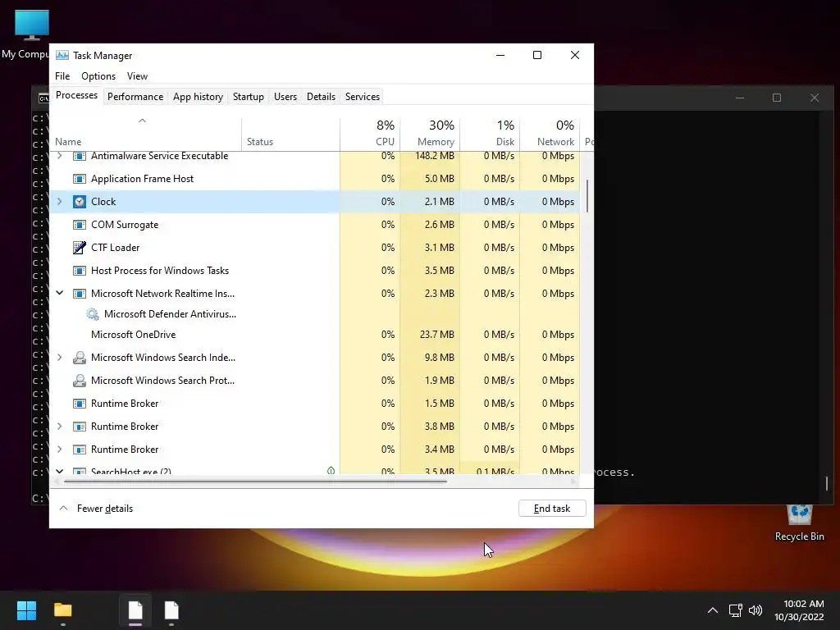This screenshot has width=840, height=630.
Task: Click the SearchHost.exe green leaf status icon
Action: point(331,470)
